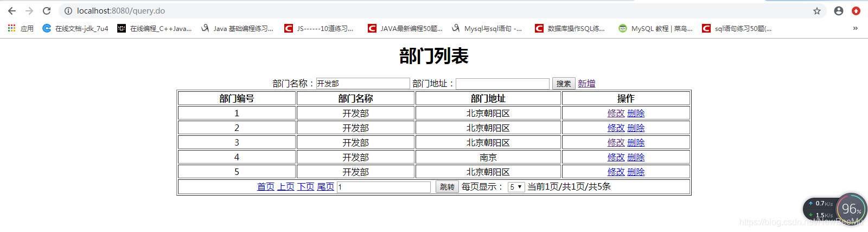Open the MySQL 教程 | 菜鸟 bookmark
Viewport: 868px width, 232px height.
[x=656, y=28]
